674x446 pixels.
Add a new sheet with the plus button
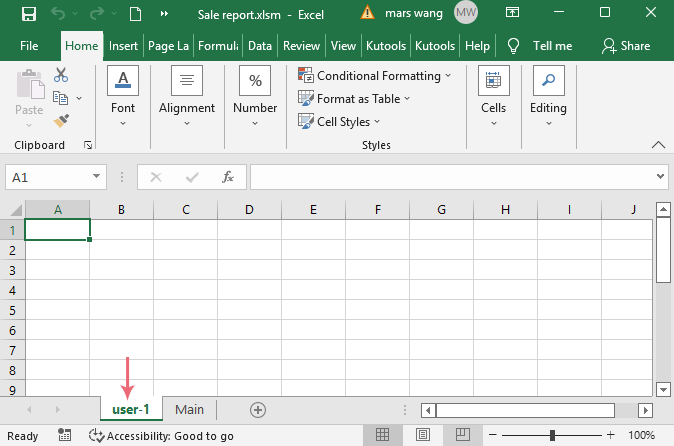[x=258, y=410]
